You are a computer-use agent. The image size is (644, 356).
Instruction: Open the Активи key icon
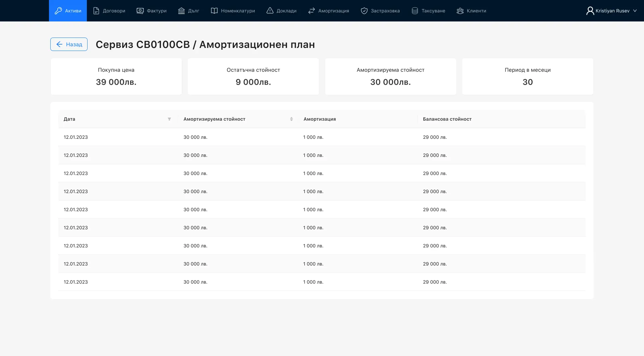tap(58, 11)
